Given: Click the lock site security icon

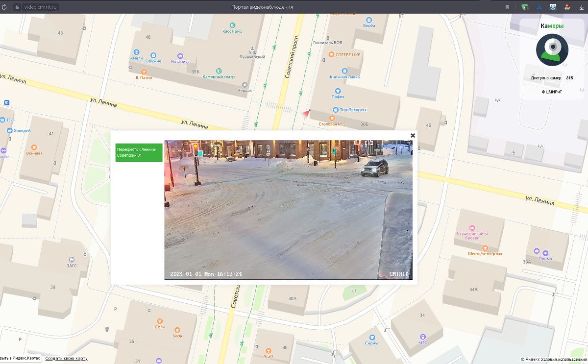Looking at the screenshot, I should [17, 7].
